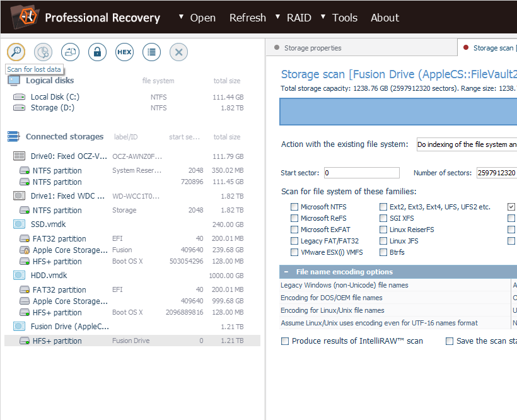The width and height of the screenshot is (517, 420).
Task: Expand the RAID menu dropdown arrow
Action: 277,16
